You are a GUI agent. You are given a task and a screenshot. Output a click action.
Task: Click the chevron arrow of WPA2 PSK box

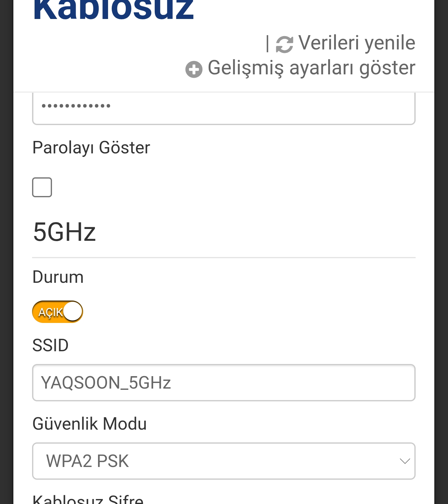[x=404, y=461]
